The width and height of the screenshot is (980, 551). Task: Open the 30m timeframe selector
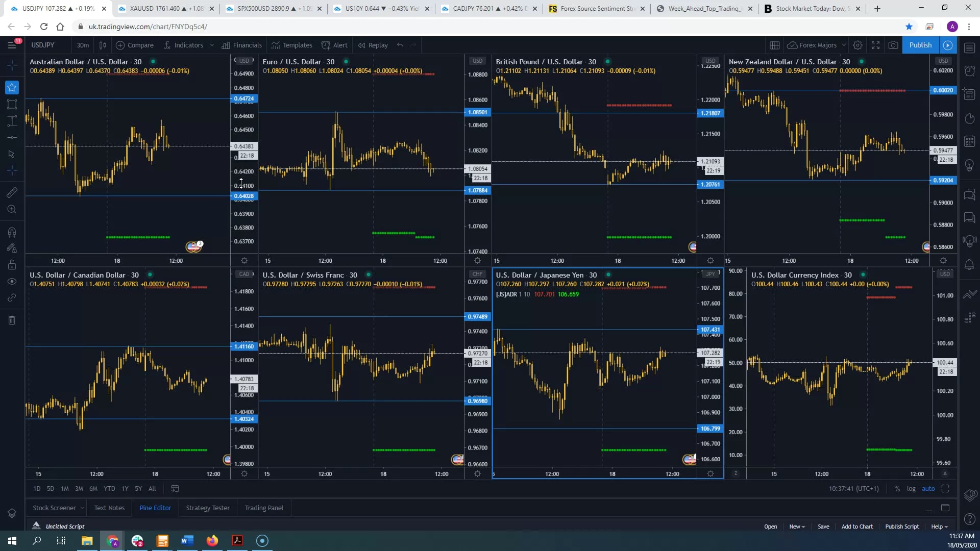tap(83, 45)
